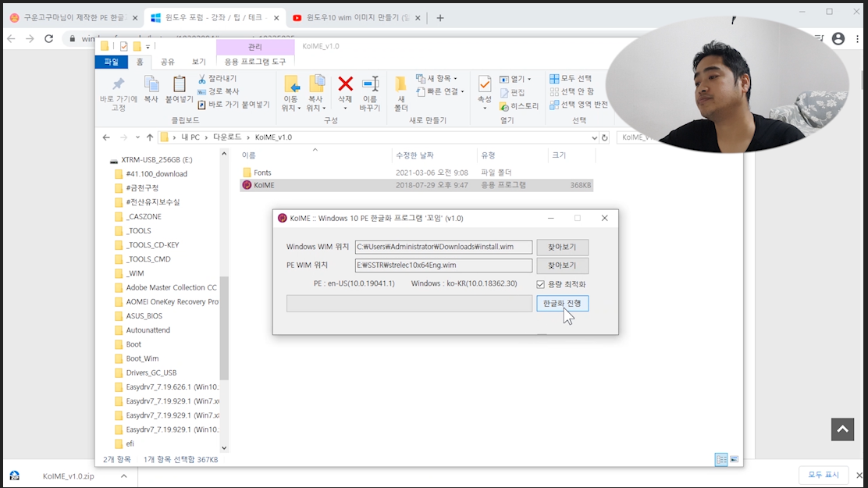Click 모두 표시 in downloads bar
The width and height of the screenshot is (868, 488).
[824, 475]
